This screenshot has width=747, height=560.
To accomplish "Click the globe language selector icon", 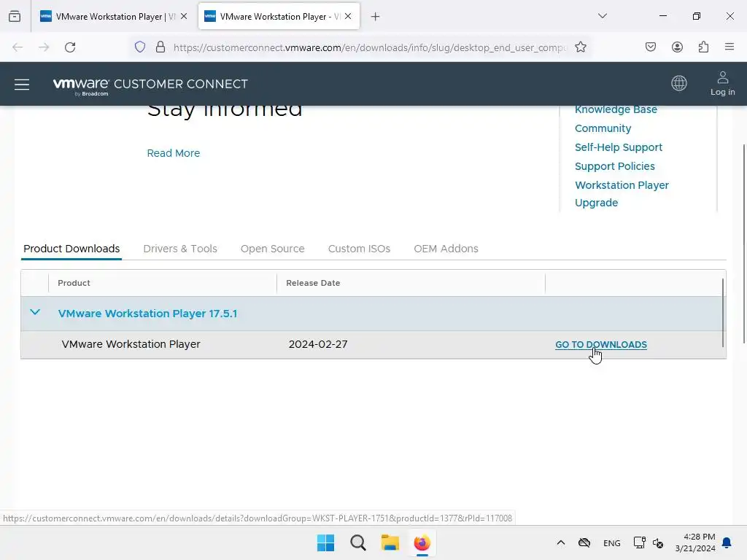I will point(679,83).
